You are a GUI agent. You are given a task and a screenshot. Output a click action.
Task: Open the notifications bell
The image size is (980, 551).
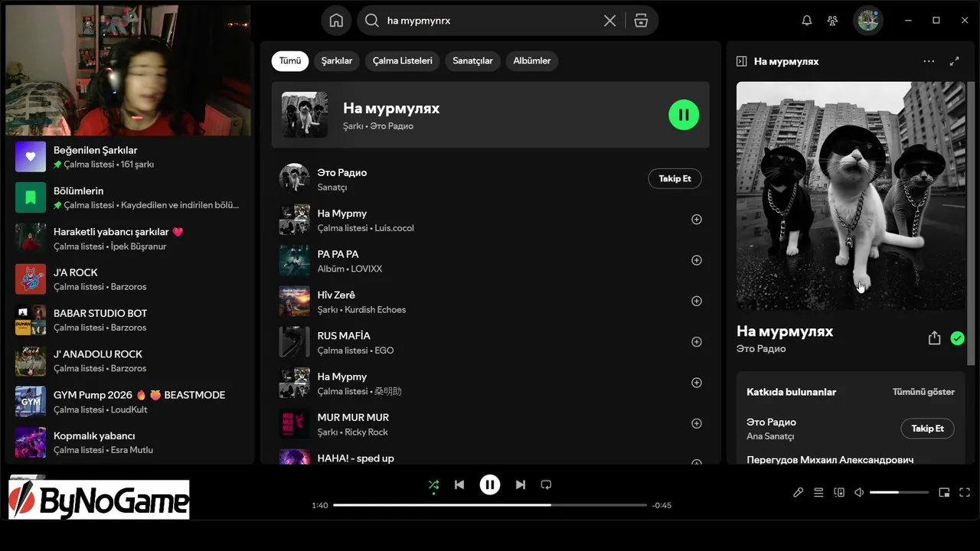(806, 21)
